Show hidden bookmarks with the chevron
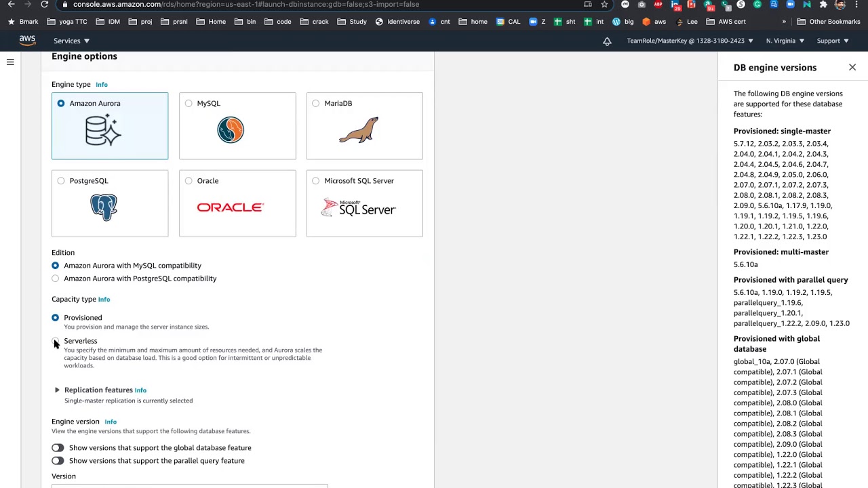Viewport: 868px width, 488px height. pos(784,22)
